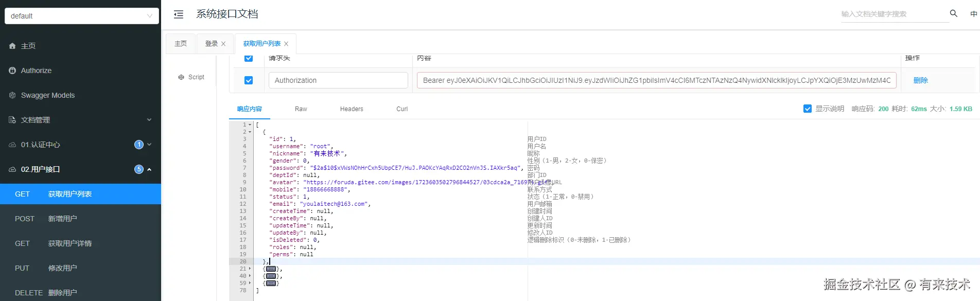Click the collapsed placeholder on line 21
This screenshot has height=301, width=980.
tap(271, 269)
